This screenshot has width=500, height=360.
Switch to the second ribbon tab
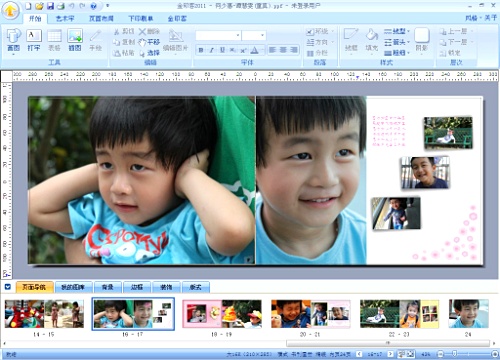[65, 18]
